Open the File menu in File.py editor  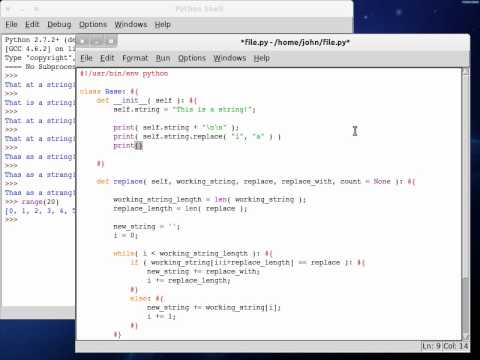pos(86,58)
